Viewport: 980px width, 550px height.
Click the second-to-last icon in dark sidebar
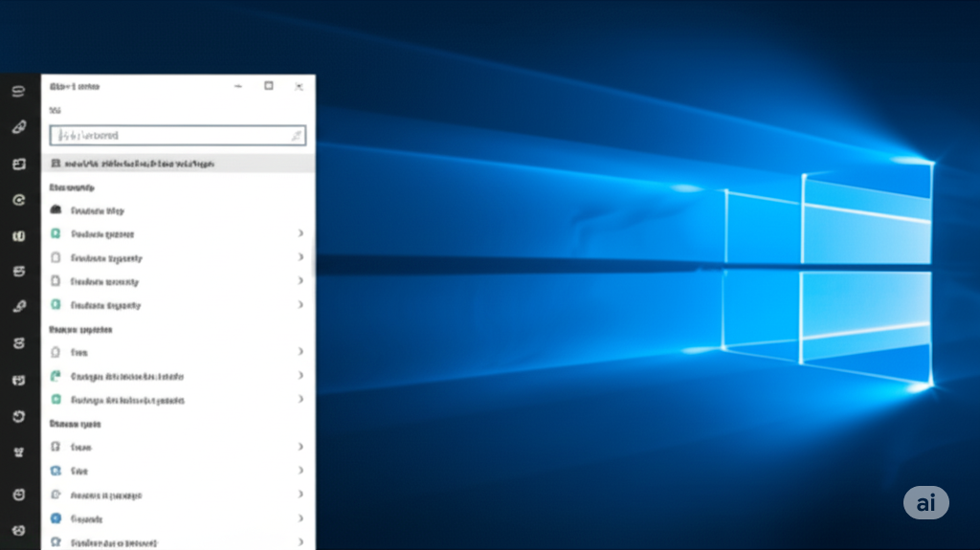point(19,495)
